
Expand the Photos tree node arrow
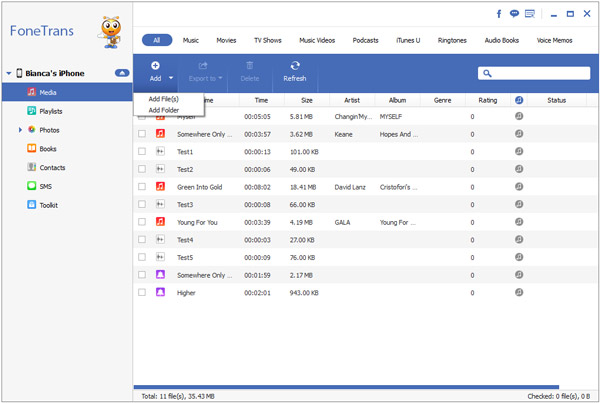click(20, 130)
